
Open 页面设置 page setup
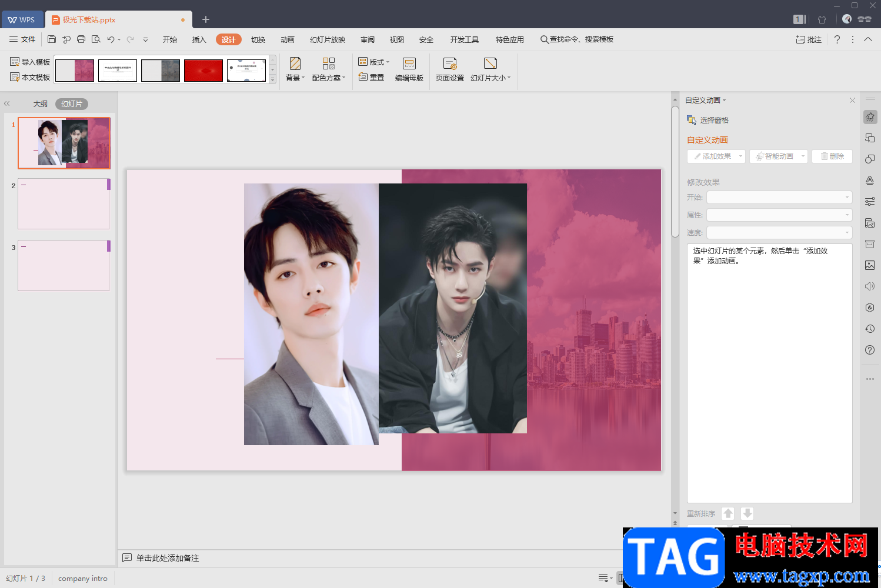coord(449,69)
